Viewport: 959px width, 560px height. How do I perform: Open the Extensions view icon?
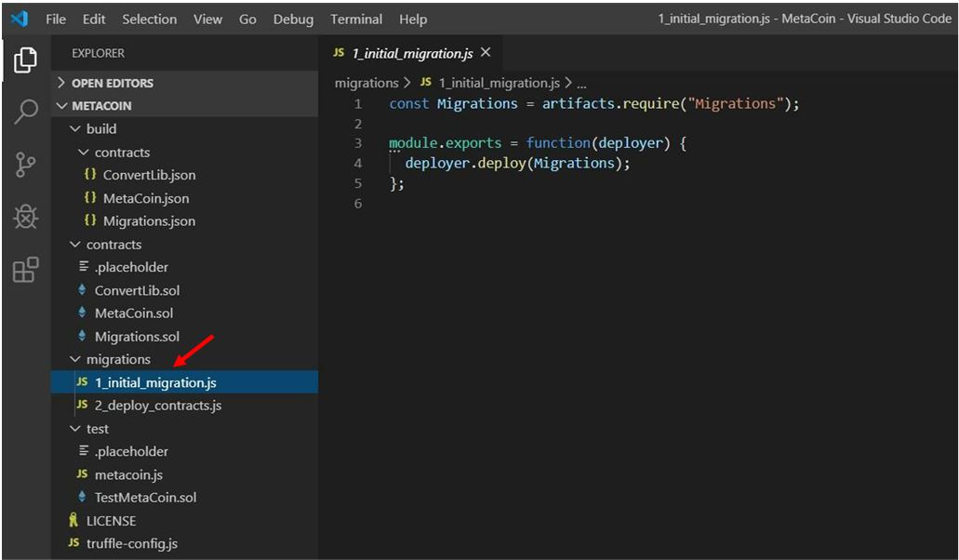point(25,270)
